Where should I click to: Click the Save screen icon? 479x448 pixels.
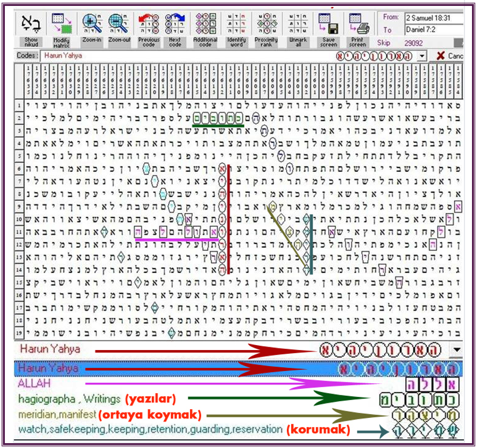coord(328,24)
